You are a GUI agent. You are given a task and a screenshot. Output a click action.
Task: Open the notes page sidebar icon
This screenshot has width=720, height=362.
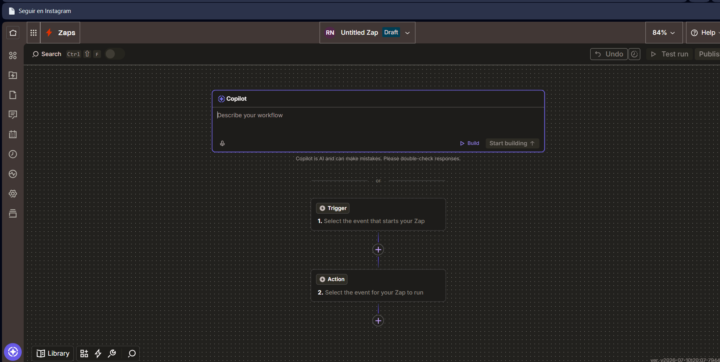13,95
